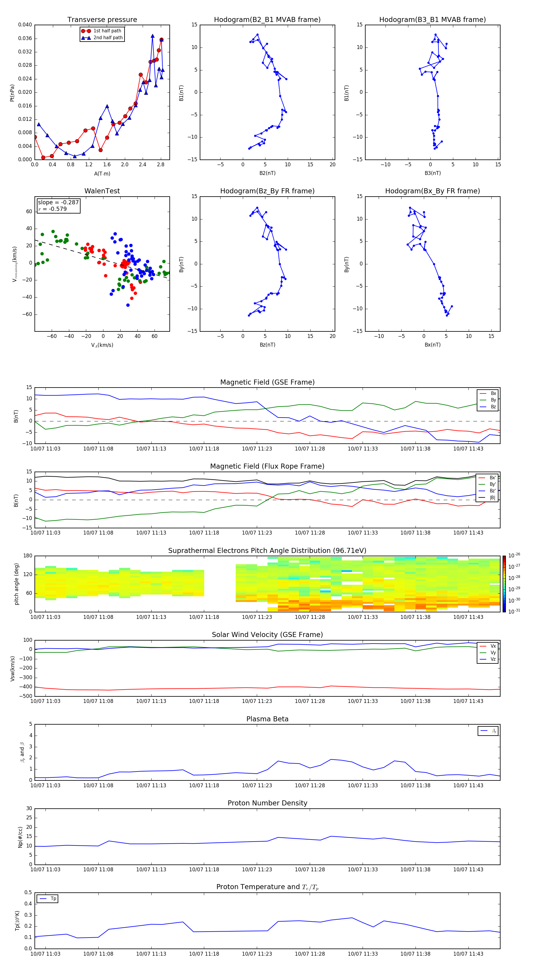Select the blue Bz entry in the GSE legend
Image resolution: width=535 pixels, height=980 pixels.
tap(488, 407)
